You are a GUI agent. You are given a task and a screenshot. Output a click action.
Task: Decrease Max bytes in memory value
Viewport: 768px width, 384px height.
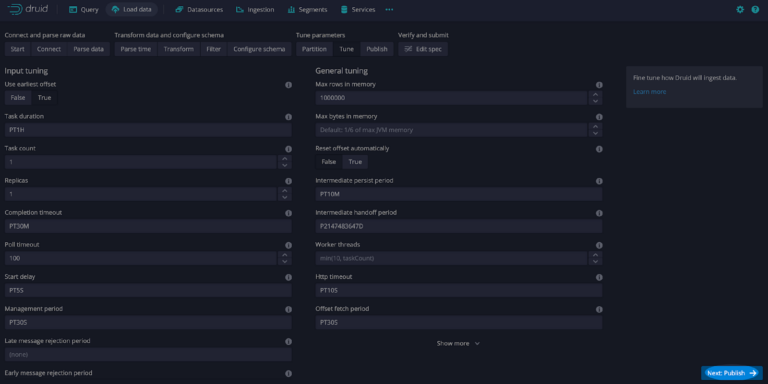coord(595,133)
